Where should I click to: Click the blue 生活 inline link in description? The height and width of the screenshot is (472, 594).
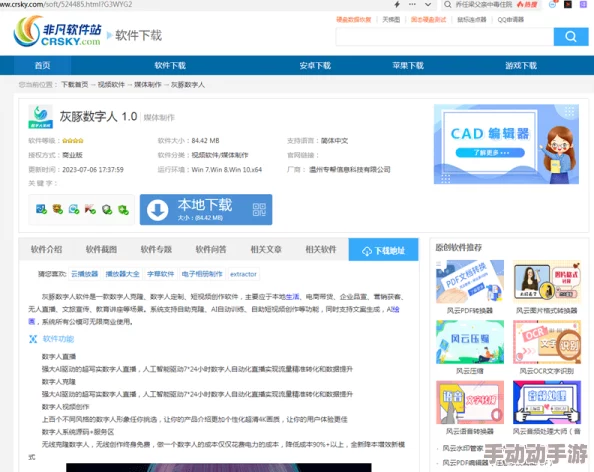click(x=292, y=297)
